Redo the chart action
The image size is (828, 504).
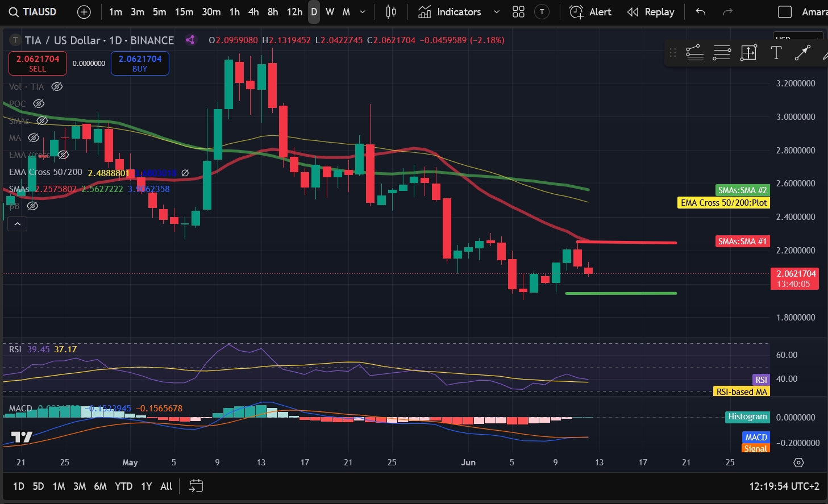click(727, 12)
